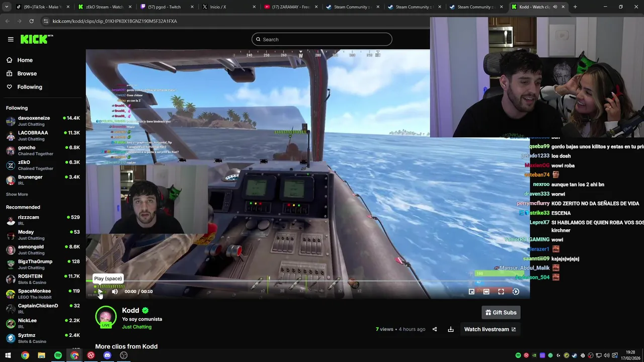Click the first Chrome taskbar icon
The image size is (644, 362).
tap(25, 355)
